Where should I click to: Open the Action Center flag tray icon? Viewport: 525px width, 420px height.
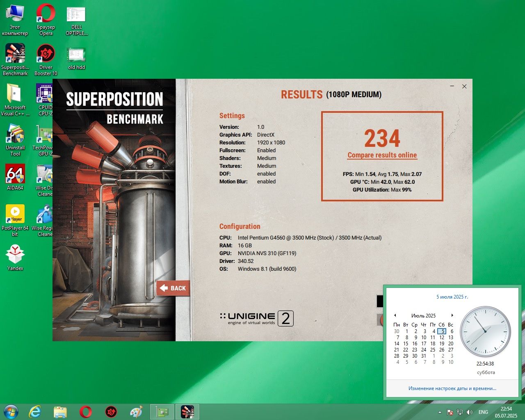click(450, 412)
